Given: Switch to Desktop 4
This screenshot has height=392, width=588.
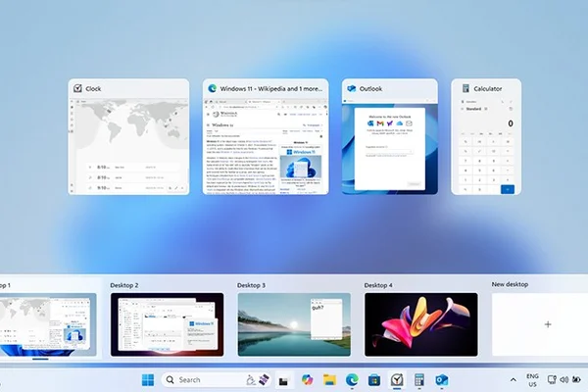Looking at the screenshot, I should 421,324.
